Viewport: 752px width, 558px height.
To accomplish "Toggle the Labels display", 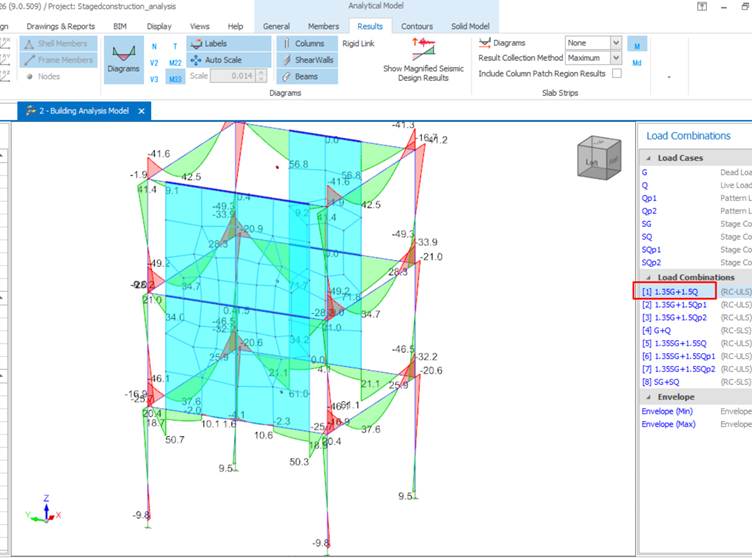I will pos(228,44).
